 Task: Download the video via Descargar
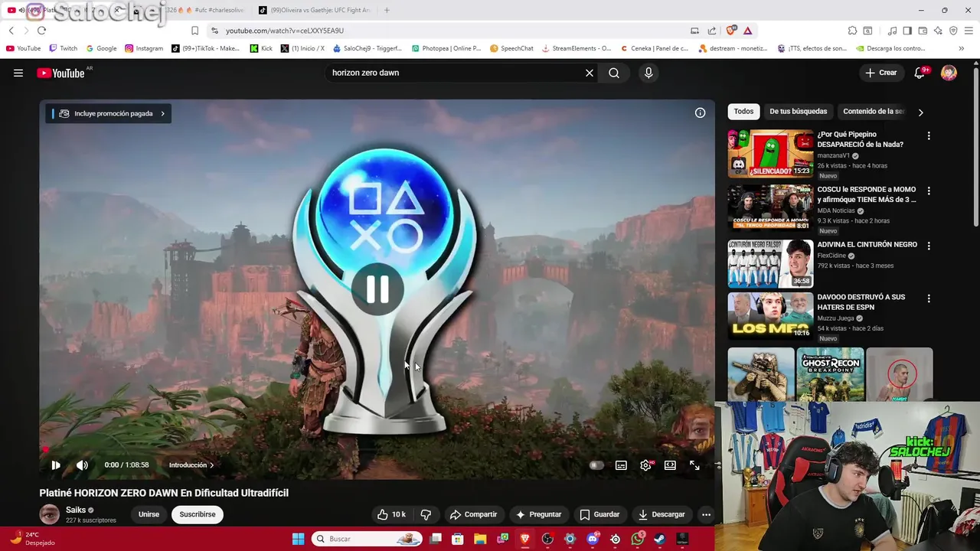(x=661, y=514)
